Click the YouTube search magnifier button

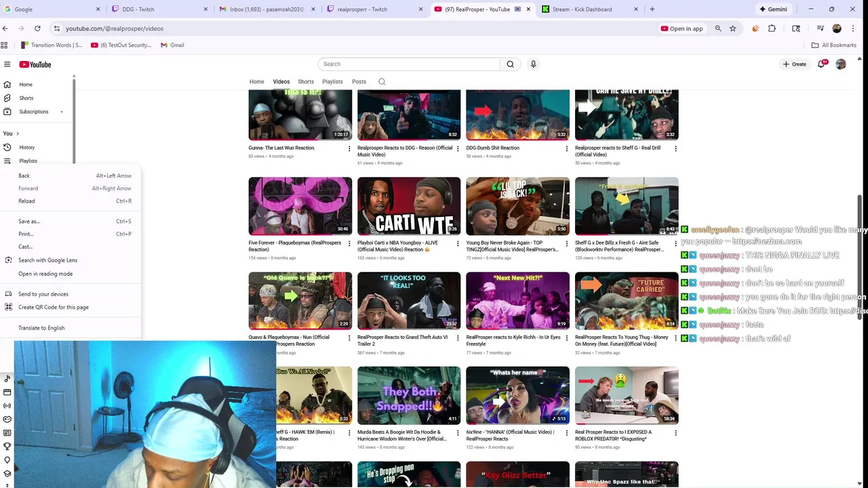[511, 64]
